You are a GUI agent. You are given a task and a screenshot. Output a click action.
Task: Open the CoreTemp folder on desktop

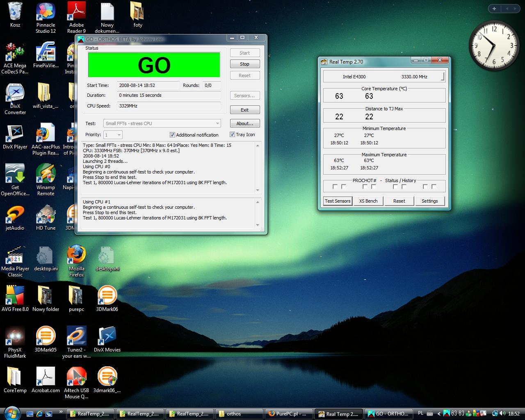point(15,380)
